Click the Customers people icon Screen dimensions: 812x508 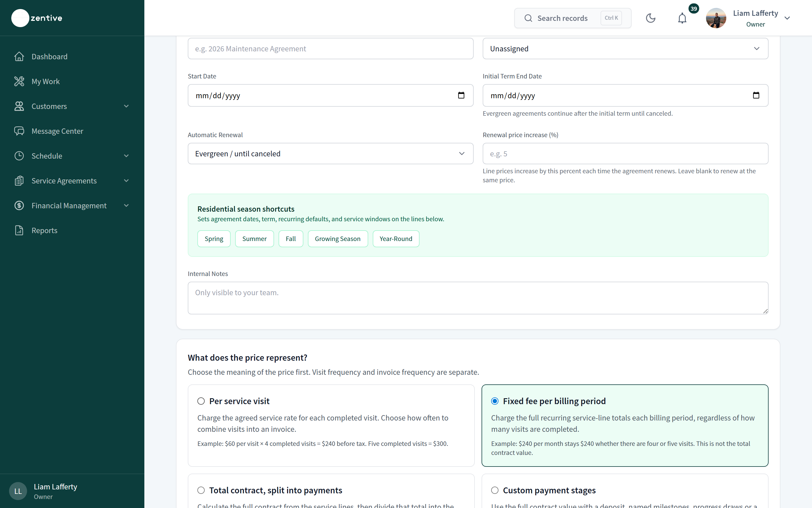19,106
